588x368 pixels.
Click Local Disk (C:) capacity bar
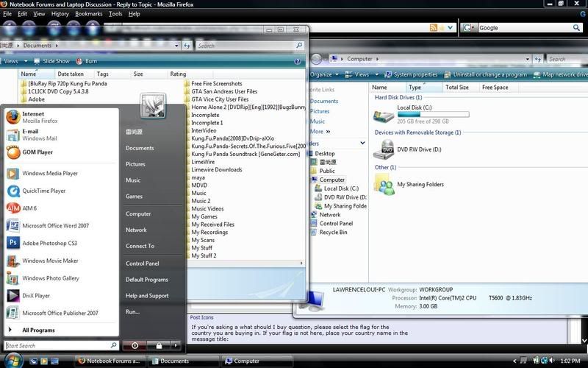pos(433,114)
